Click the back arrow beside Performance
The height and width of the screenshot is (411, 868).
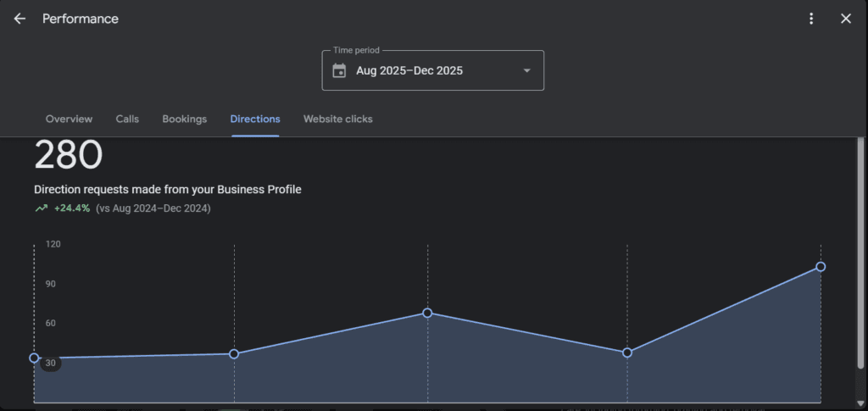(19, 19)
